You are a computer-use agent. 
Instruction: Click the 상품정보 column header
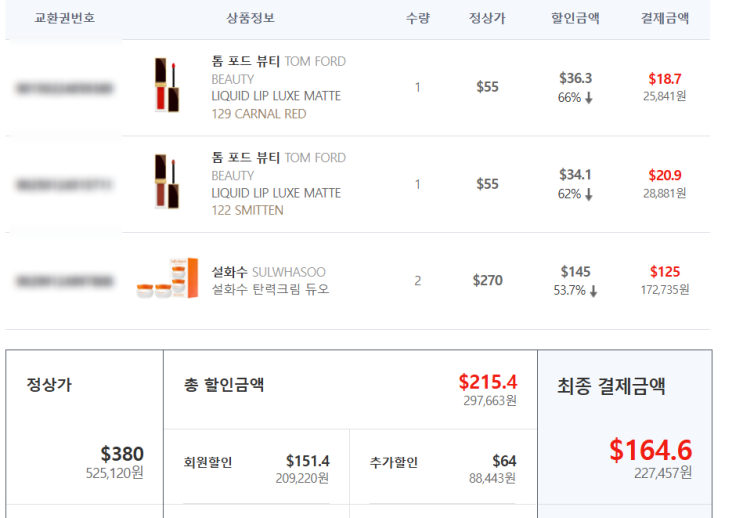click(x=251, y=18)
